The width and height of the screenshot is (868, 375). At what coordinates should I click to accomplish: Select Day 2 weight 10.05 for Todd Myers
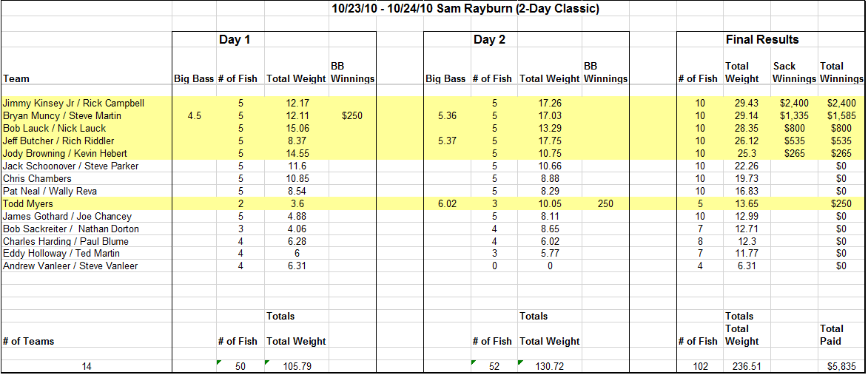(550, 203)
